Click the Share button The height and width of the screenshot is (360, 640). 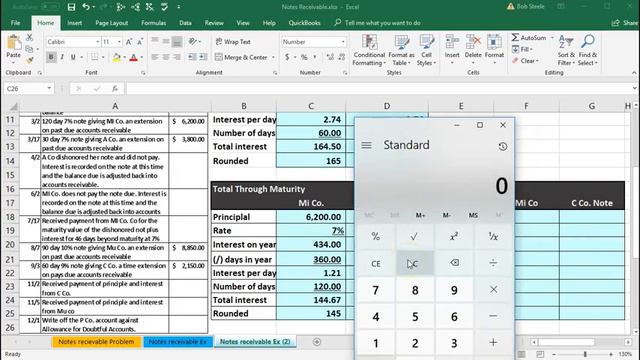[624, 23]
